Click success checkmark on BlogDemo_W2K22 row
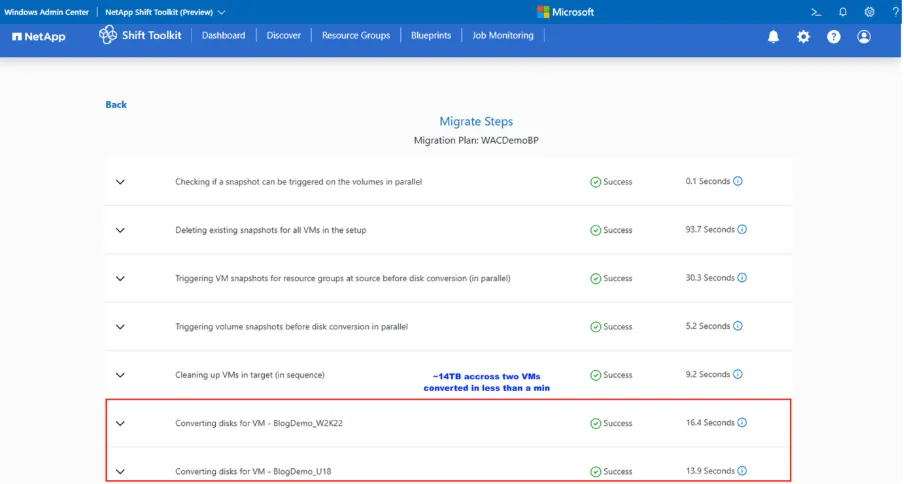Screen dimensions: 904x484 tap(596, 424)
